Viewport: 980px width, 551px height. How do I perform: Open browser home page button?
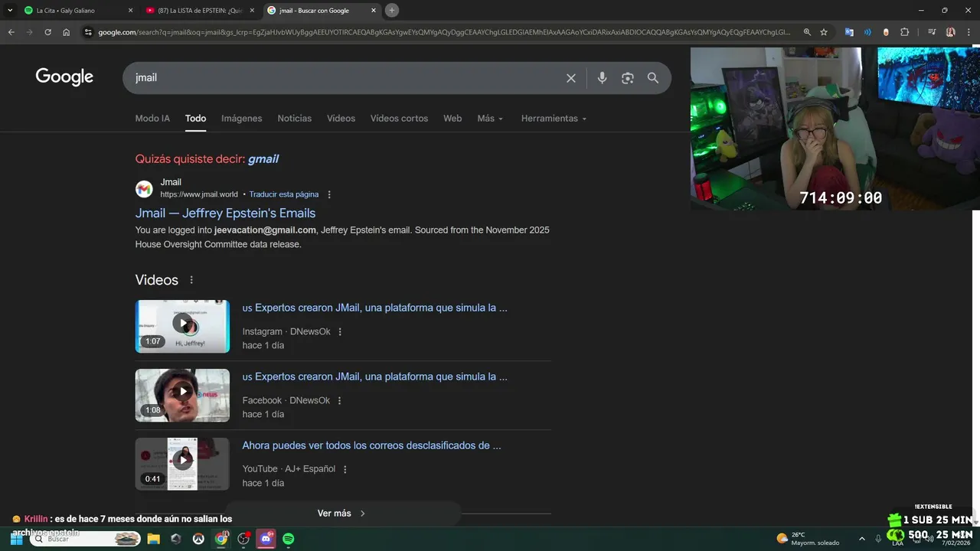pos(67,32)
